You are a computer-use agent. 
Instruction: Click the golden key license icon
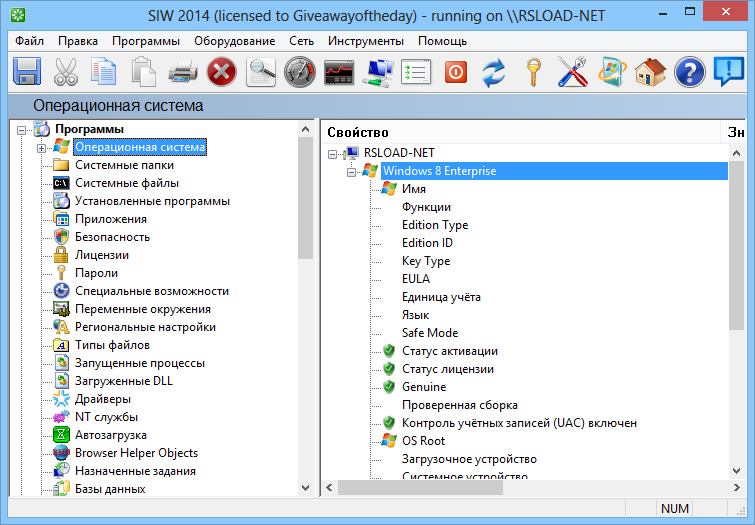(x=533, y=72)
